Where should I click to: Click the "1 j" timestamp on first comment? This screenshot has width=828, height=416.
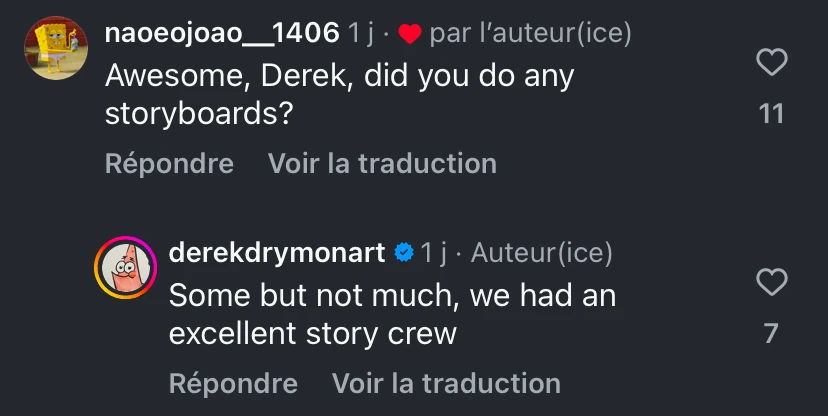coord(361,34)
